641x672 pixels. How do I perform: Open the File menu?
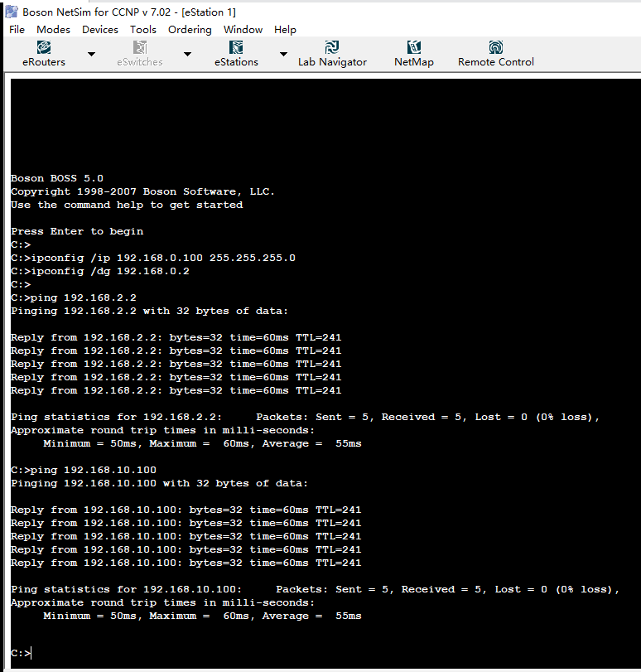(x=17, y=30)
